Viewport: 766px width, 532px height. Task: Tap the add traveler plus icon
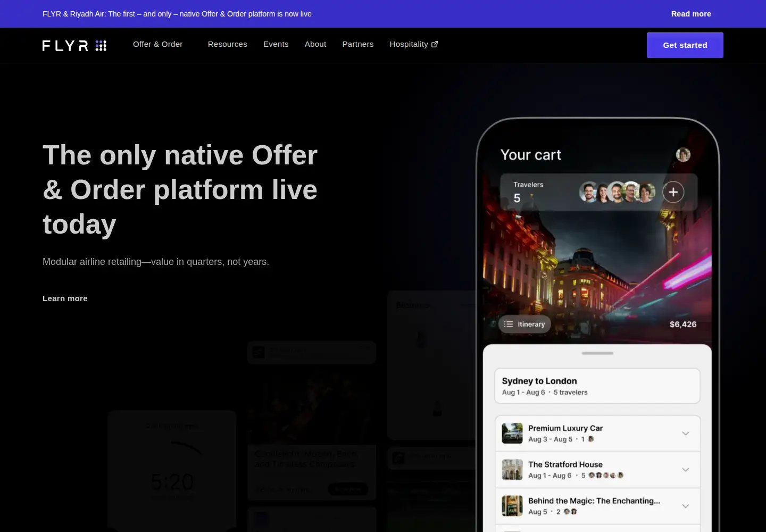(x=673, y=192)
